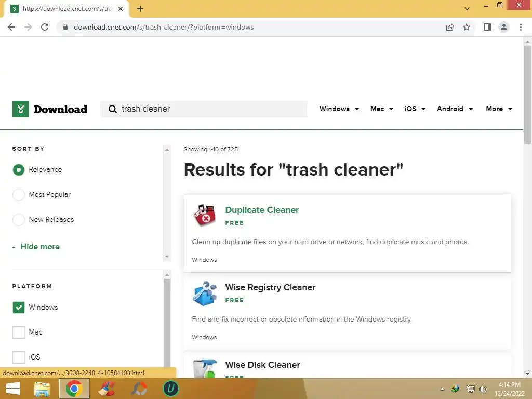Bookmark this page with the star
Viewport: 532px width, 399px height.
(x=467, y=27)
